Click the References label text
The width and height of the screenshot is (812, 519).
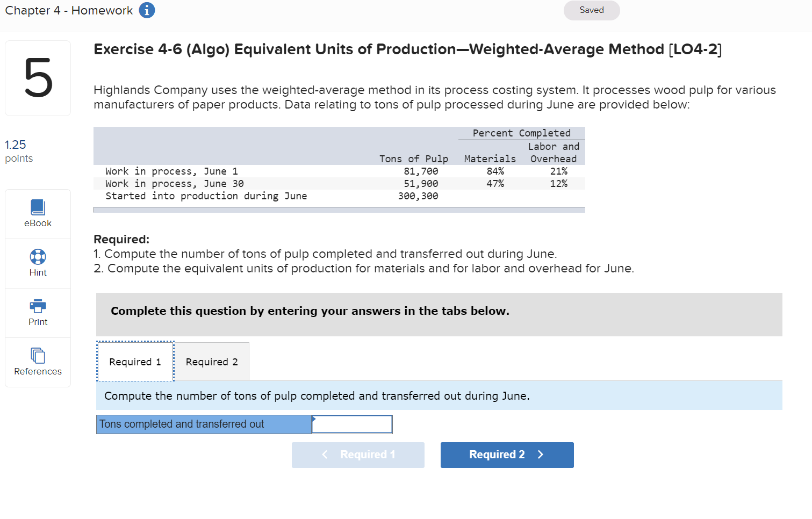[37, 371]
